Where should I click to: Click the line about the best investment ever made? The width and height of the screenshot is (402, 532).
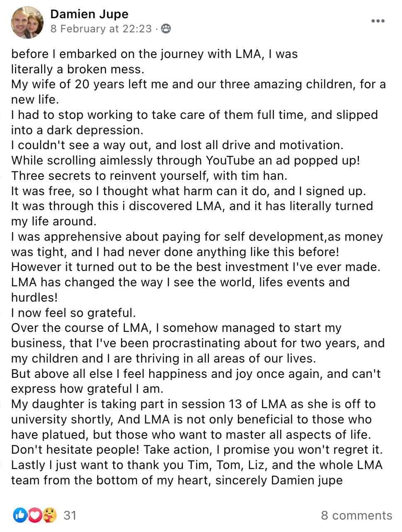pos(196,267)
